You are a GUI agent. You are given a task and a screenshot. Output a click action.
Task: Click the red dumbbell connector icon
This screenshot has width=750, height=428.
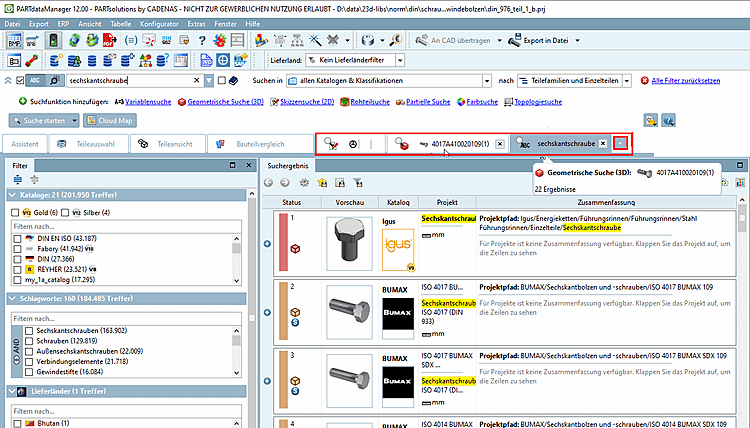pyautogui.click(x=32, y=60)
